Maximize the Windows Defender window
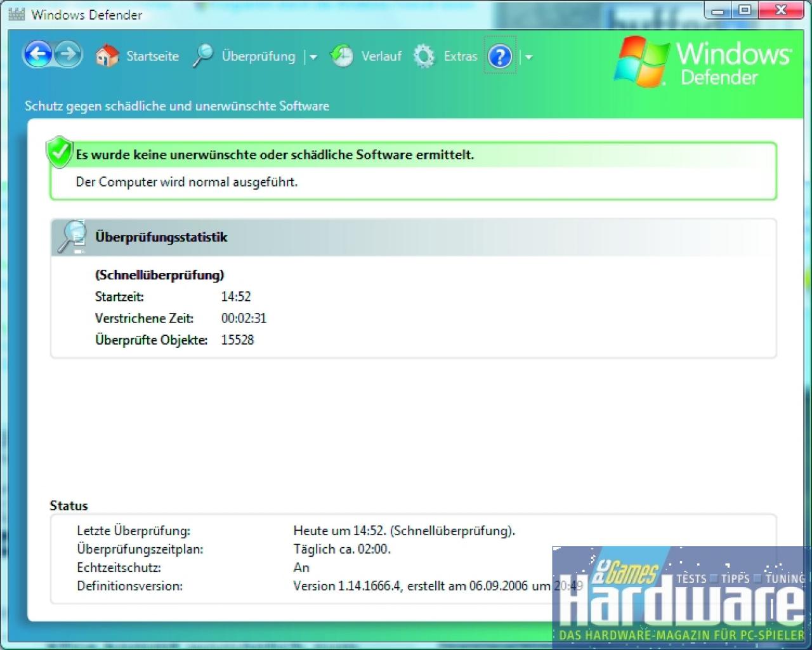Image resolution: width=812 pixels, height=650 pixels. click(x=746, y=10)
